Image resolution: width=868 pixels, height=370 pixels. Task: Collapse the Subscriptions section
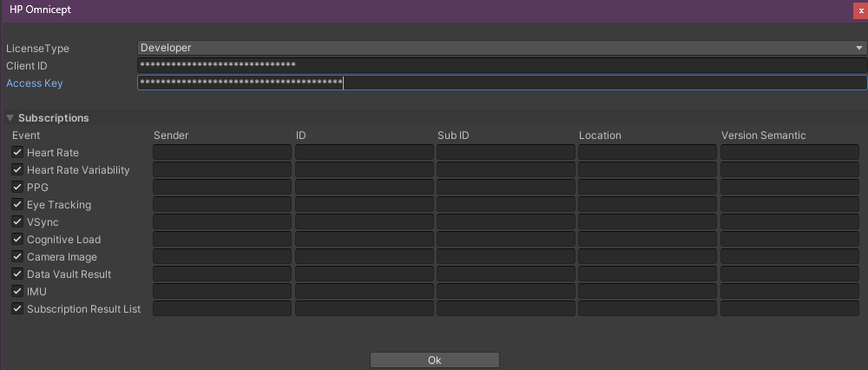pyautogui.click(x=10, y=118)
